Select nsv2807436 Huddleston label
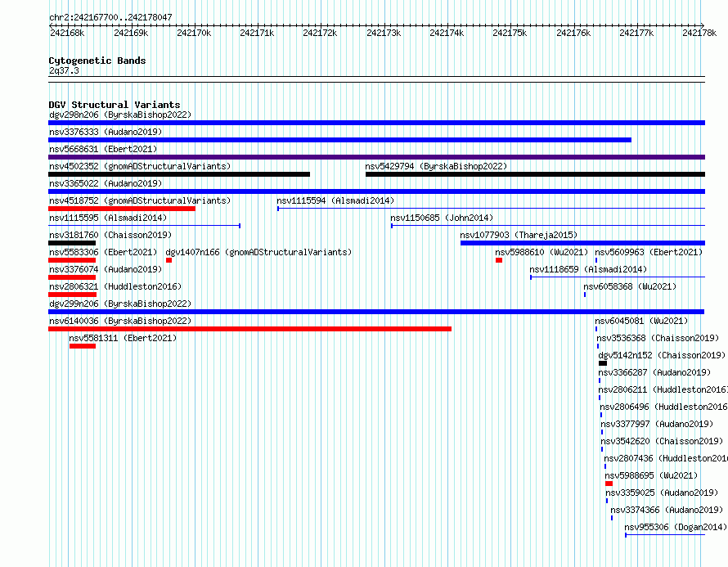 pos(666,458)
